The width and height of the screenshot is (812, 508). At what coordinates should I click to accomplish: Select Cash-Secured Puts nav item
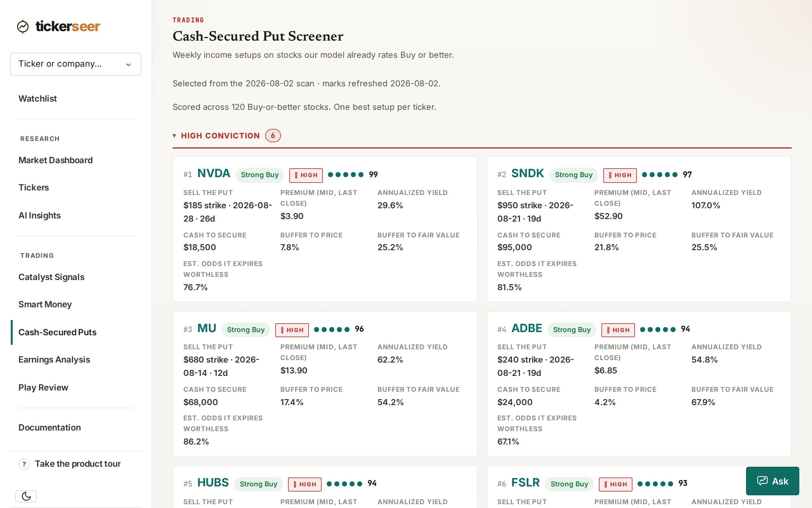(57, 332)
